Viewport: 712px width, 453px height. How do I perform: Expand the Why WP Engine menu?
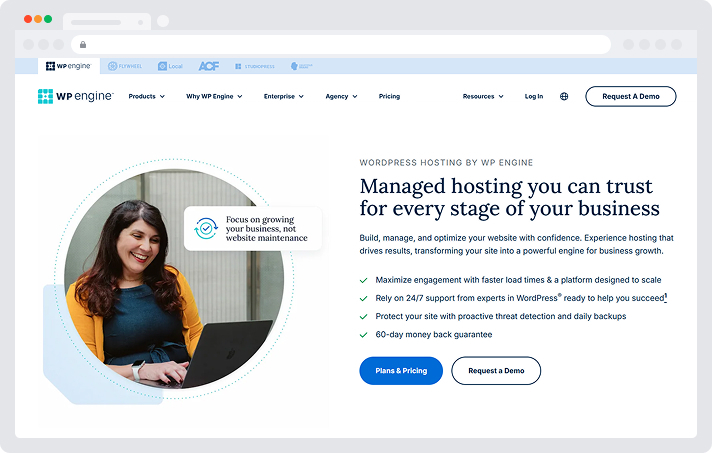[214, 96]
